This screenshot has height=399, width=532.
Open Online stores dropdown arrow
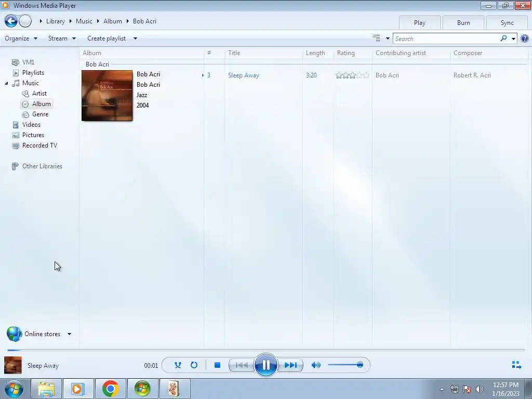[x=69, y=334]
